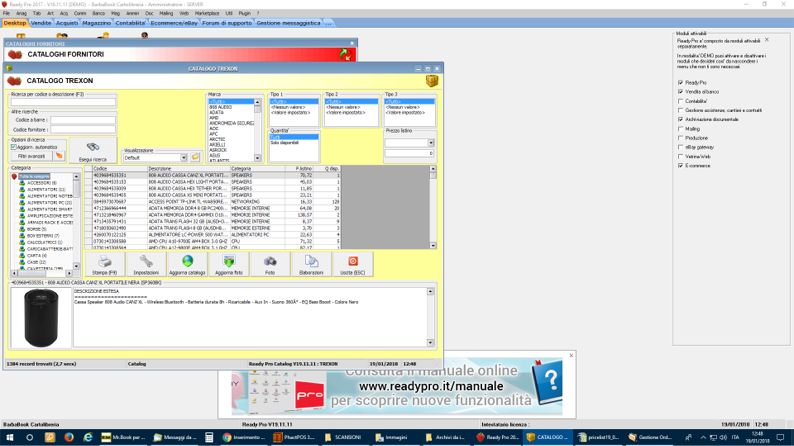Viewport: 794px width, 446px height.
Task: Select Valore impostato in Tipo 2 list
Action: coord(345,112)
